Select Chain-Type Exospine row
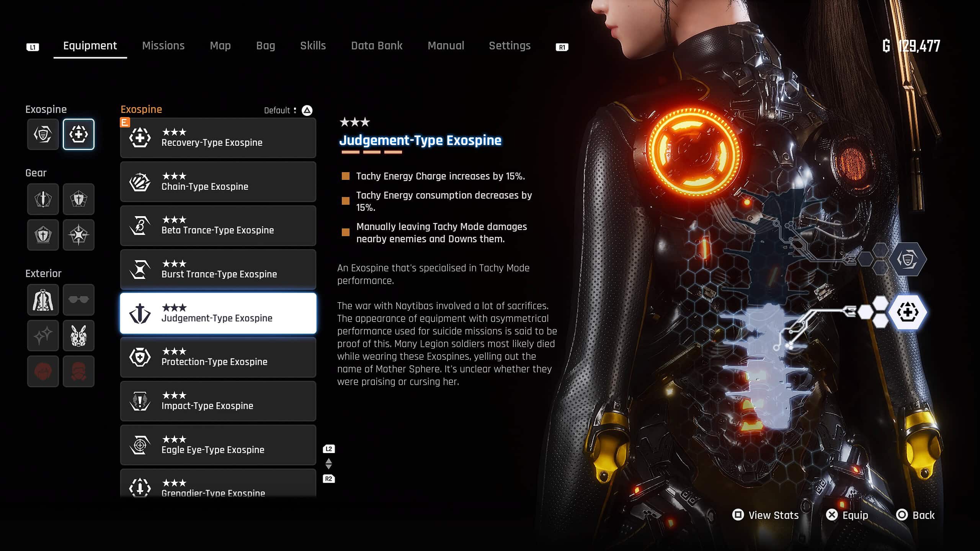This screenshot has width=980, height=551. (218, 182)
